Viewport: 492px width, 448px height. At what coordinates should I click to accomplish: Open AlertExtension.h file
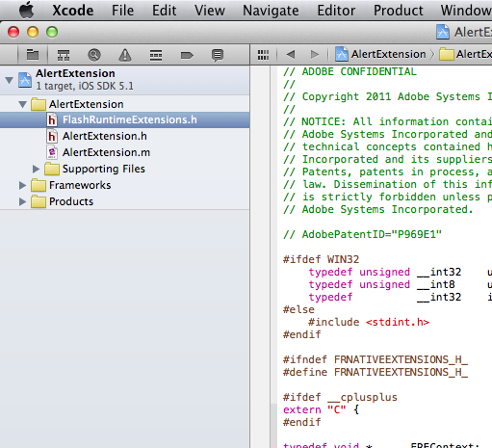(x=124, y=136)
